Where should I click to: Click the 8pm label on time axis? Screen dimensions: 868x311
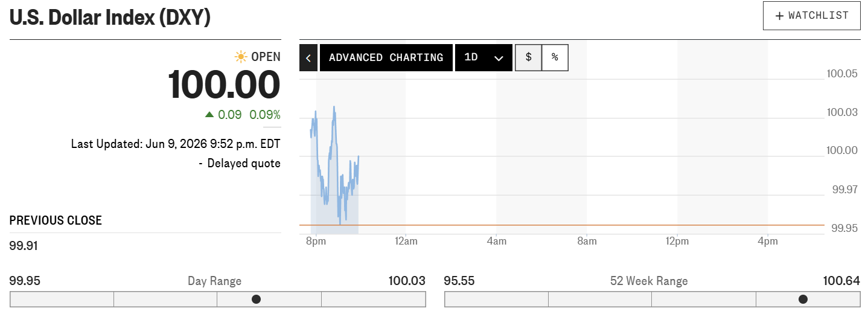coord(316,242)
